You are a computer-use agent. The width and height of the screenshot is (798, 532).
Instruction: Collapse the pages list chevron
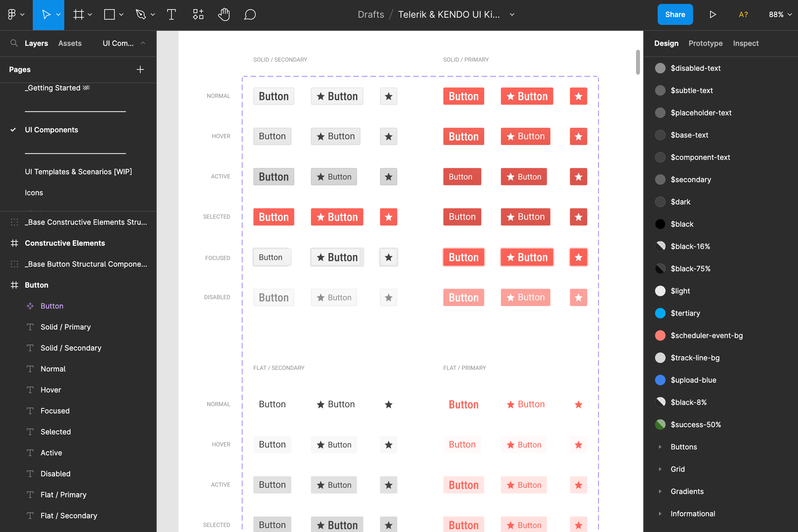(x=143, y=43)
